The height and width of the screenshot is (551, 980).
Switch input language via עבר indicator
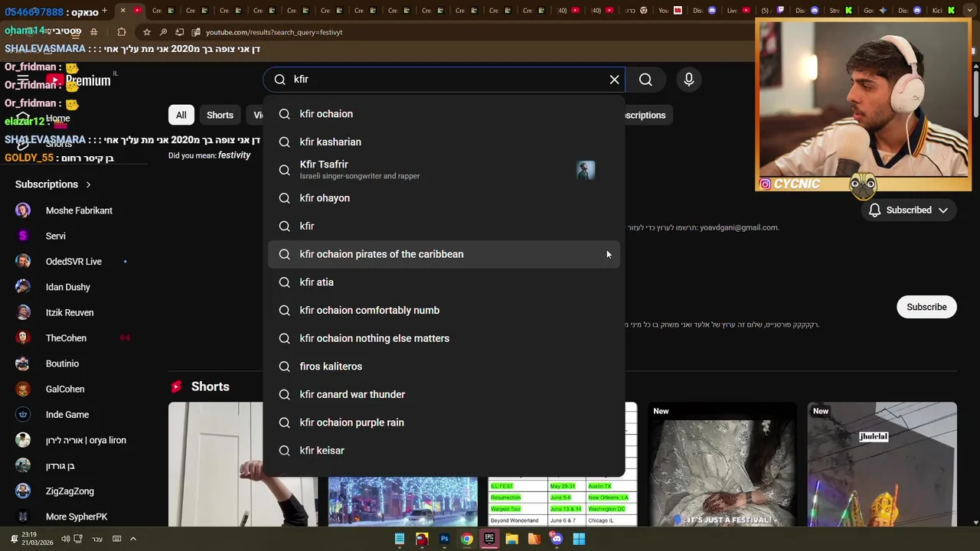97,539
